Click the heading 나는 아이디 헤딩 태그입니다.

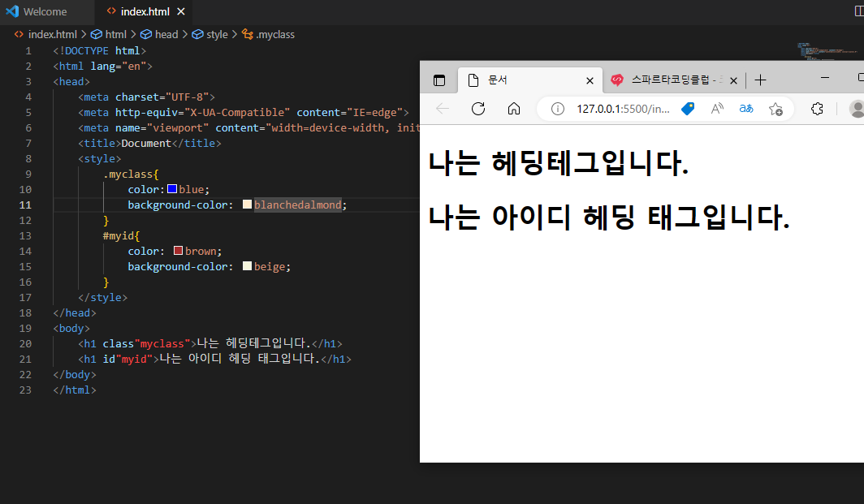tap(609, 217)
